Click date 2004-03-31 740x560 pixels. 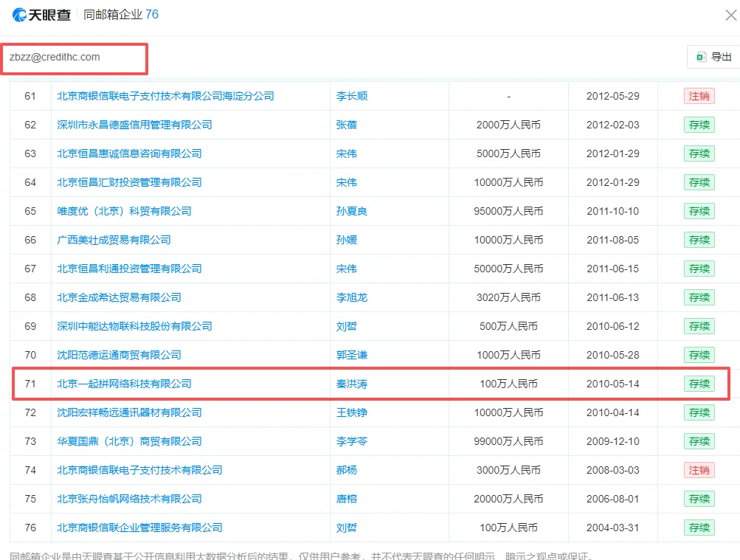(612, 528)
